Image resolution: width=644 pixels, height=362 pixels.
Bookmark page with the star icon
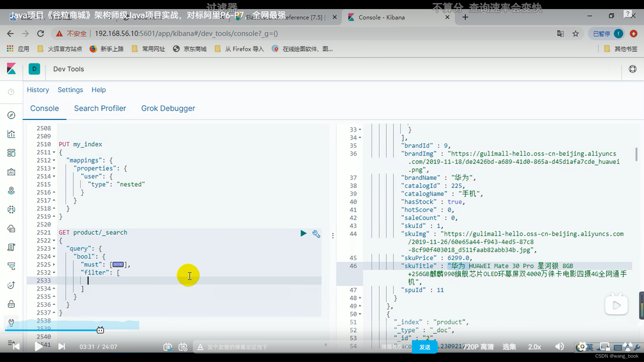coord(576,34)
